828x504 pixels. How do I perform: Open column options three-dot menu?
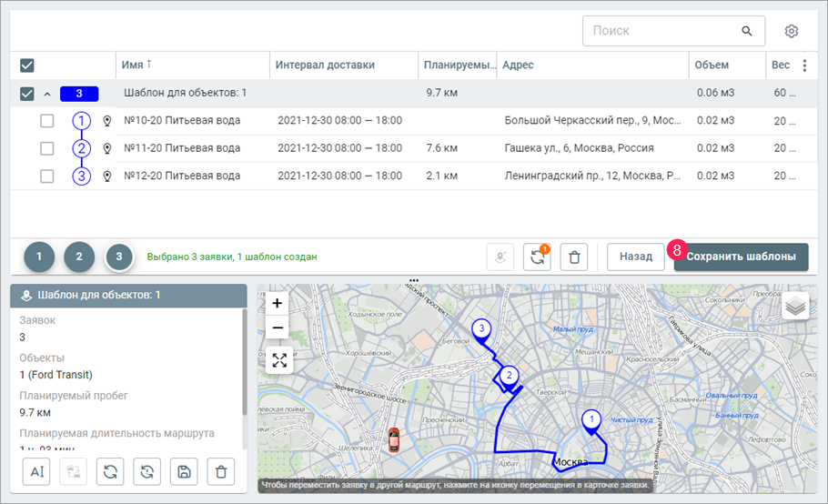tap(803, 66)
